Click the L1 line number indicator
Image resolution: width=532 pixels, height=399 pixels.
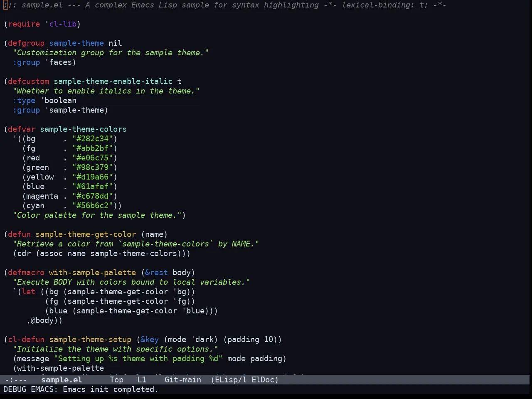tap(142, 379)
